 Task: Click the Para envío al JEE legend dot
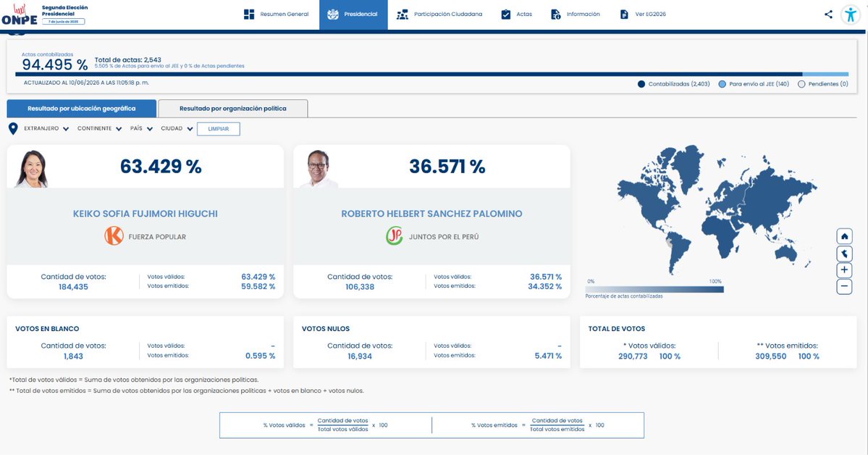tap(722, 84)
